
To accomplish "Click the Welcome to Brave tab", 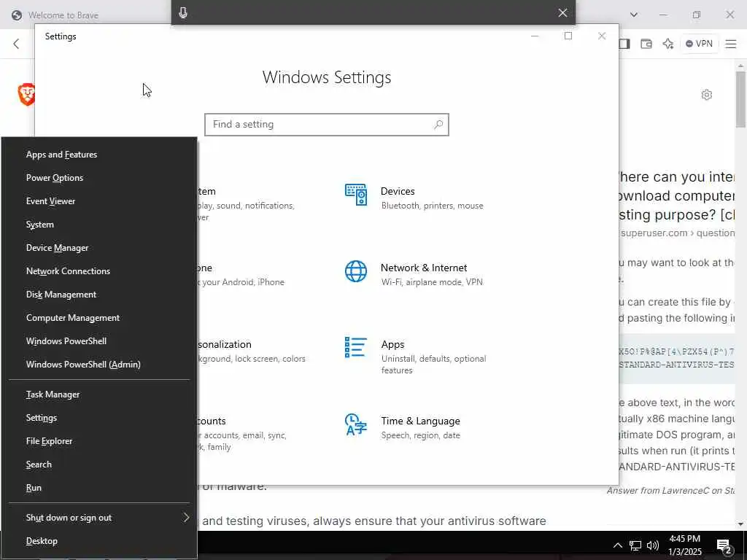I will [x=63, y=15].
